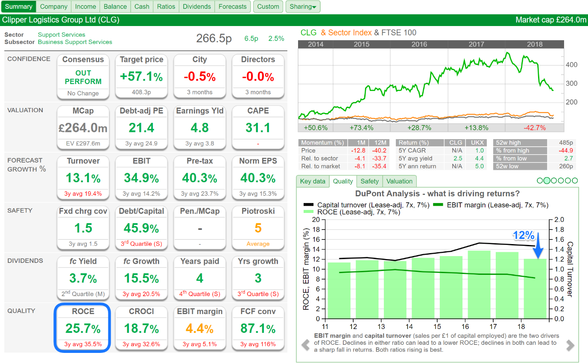This screenshot has width=588, height=364.
Task: Open the Target price card
Action: pos(141,77)
